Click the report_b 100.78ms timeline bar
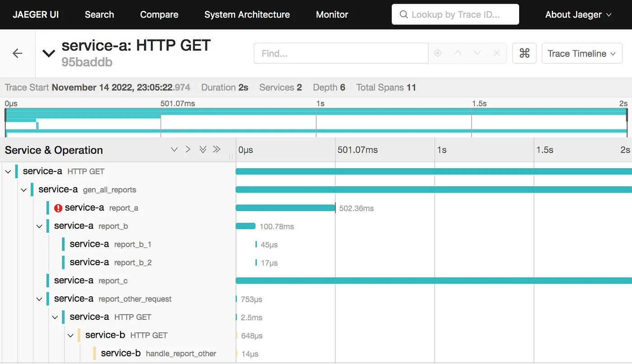Viewport: 632px width, 364px height. tap(246, 226)
